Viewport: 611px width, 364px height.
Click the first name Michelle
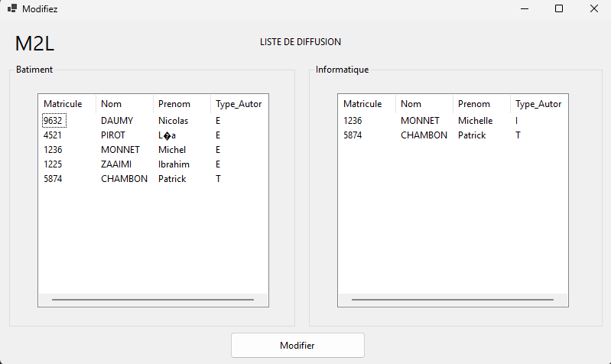coord(475,120)
